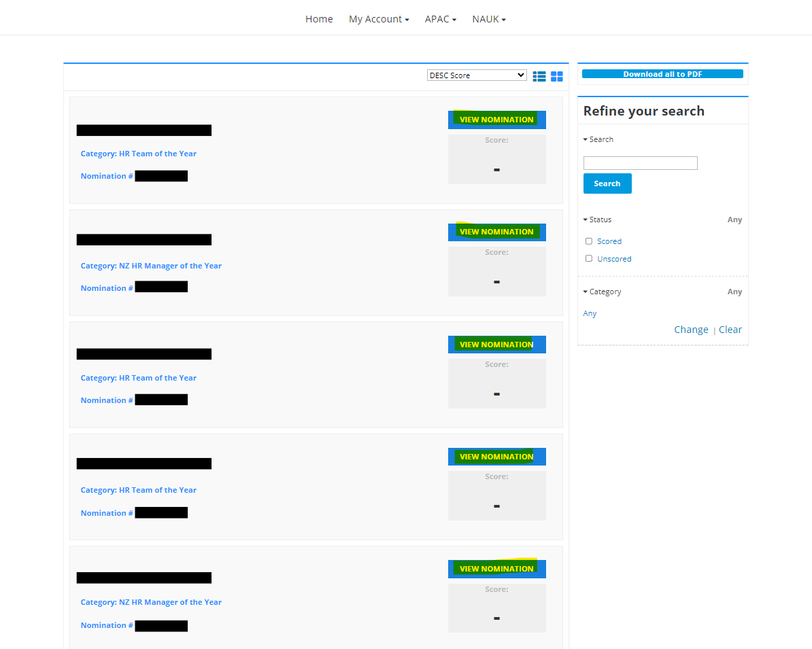The image size is (812, 649).
Task: Tick the Scored status checkbox
Action: 589,241
